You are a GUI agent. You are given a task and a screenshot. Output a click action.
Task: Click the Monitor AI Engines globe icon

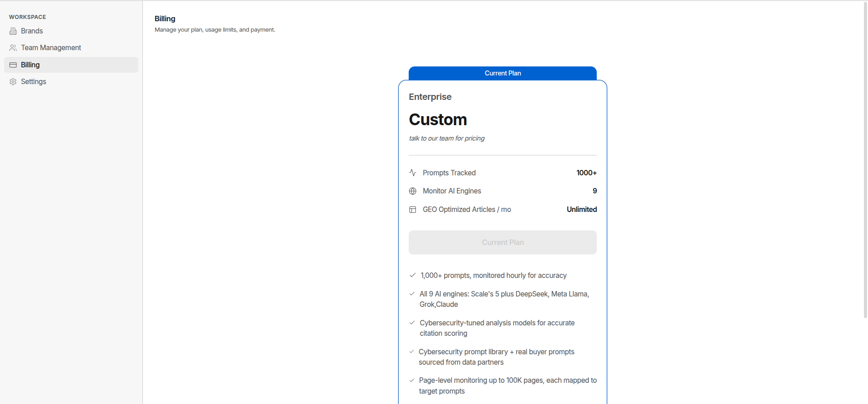tap(413, 191)
